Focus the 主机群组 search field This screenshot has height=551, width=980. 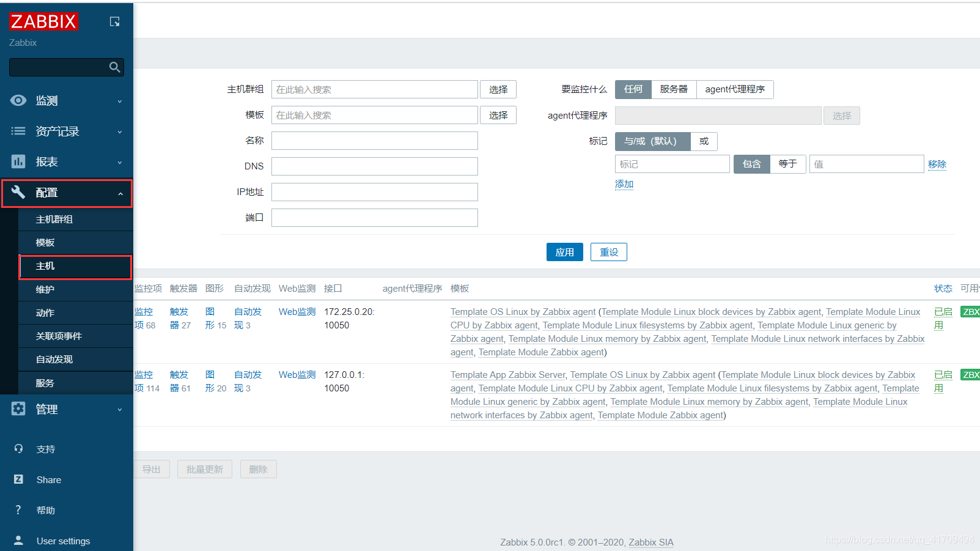[x=375, y=89]
